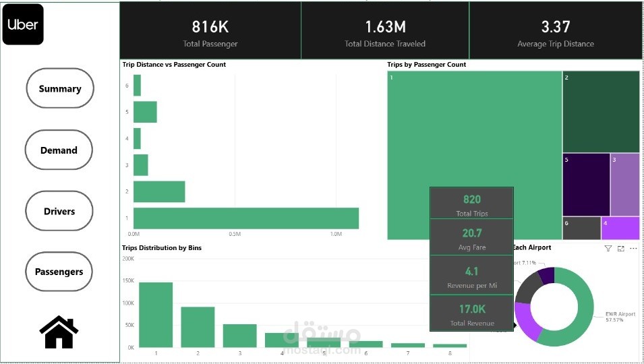Select the 1.63M Total Distance Traveled card
Viewport: 644px width, 364px height.
(x=385, y=31)
